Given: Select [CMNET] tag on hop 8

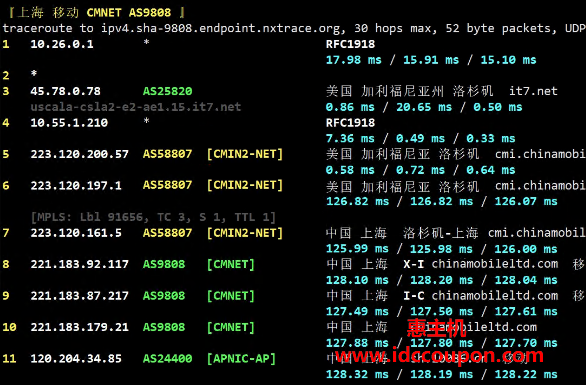Looking at the screenshot, I should pyautogui.click(x=231, y=264).
